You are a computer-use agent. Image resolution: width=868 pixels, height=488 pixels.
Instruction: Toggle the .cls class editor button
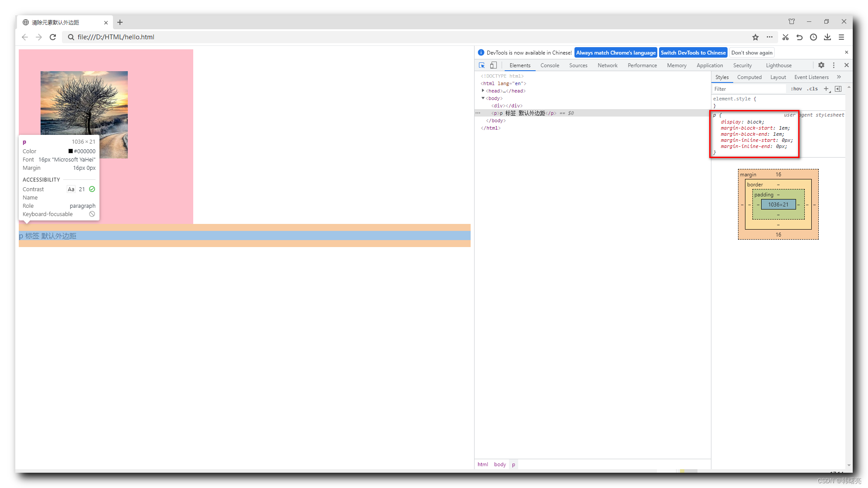[812, 89]
